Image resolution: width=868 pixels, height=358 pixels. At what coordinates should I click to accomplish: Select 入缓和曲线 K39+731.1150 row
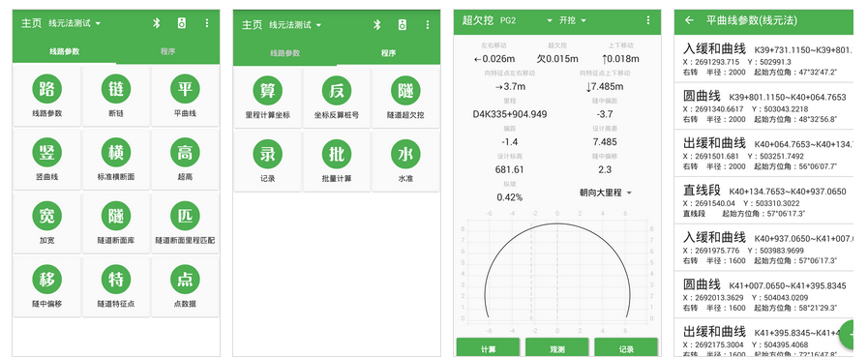coord(763,59)
